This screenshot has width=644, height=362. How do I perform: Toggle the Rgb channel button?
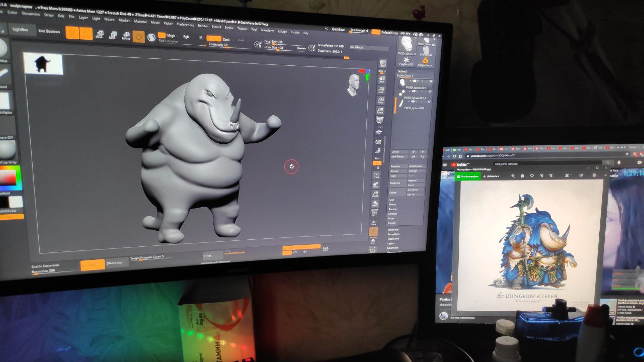pos(186,36)
